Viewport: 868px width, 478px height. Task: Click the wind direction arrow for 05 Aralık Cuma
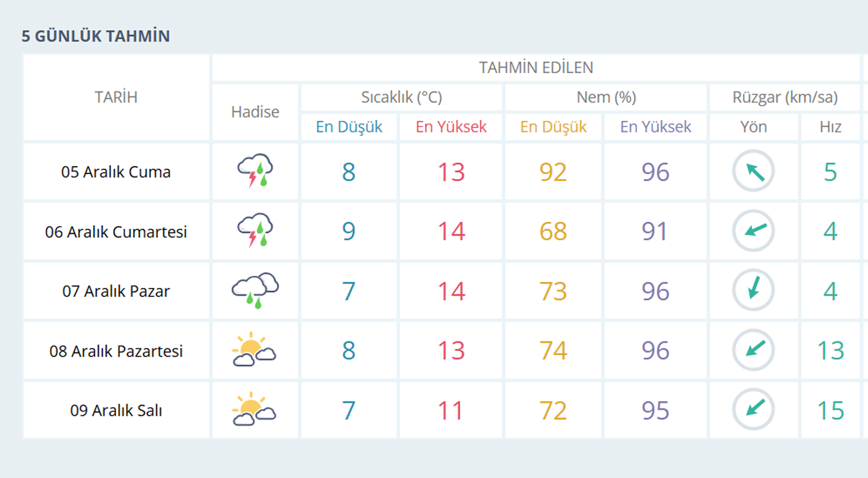click(x=753, y=171)
